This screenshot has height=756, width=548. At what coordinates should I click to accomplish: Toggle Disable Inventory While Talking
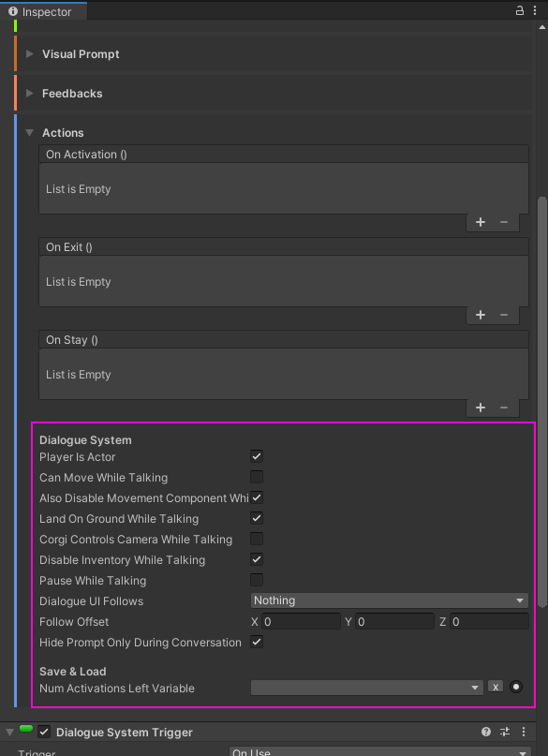tap(257, 559)
